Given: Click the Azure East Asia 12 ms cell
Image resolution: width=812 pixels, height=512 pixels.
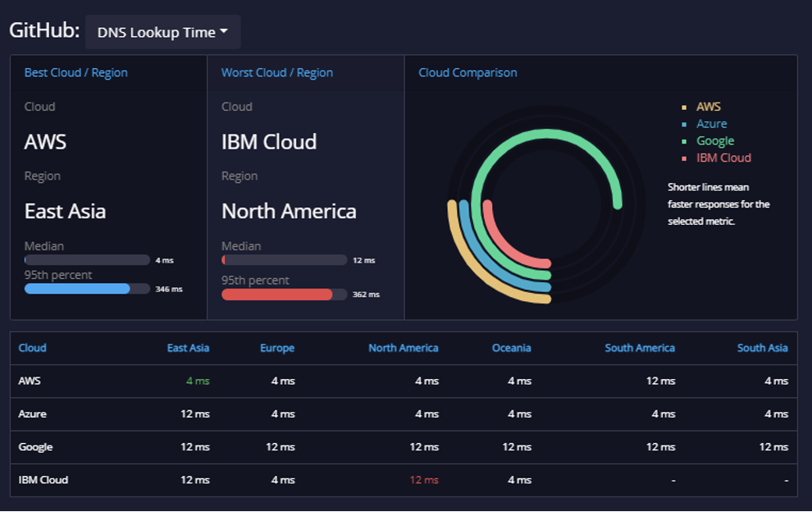Looking at the screenshot, I should (x=195, y=414).
